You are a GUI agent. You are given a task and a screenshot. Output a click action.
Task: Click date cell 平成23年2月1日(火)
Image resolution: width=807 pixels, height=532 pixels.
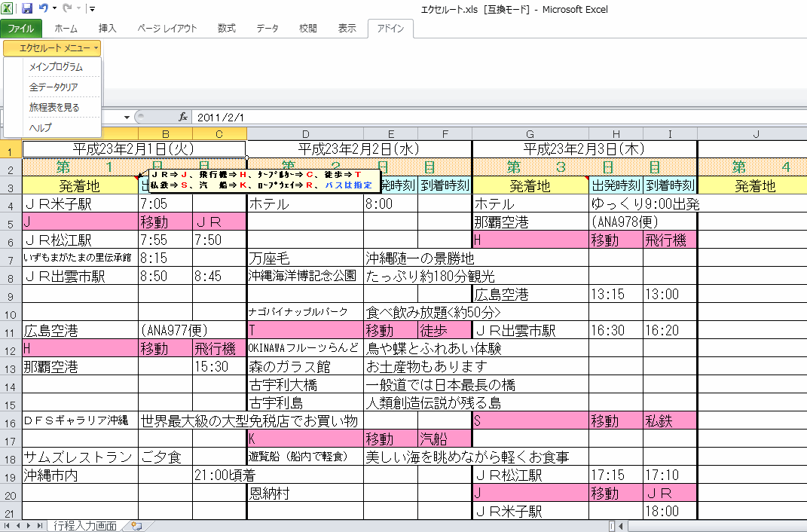[x=134, y=149]
